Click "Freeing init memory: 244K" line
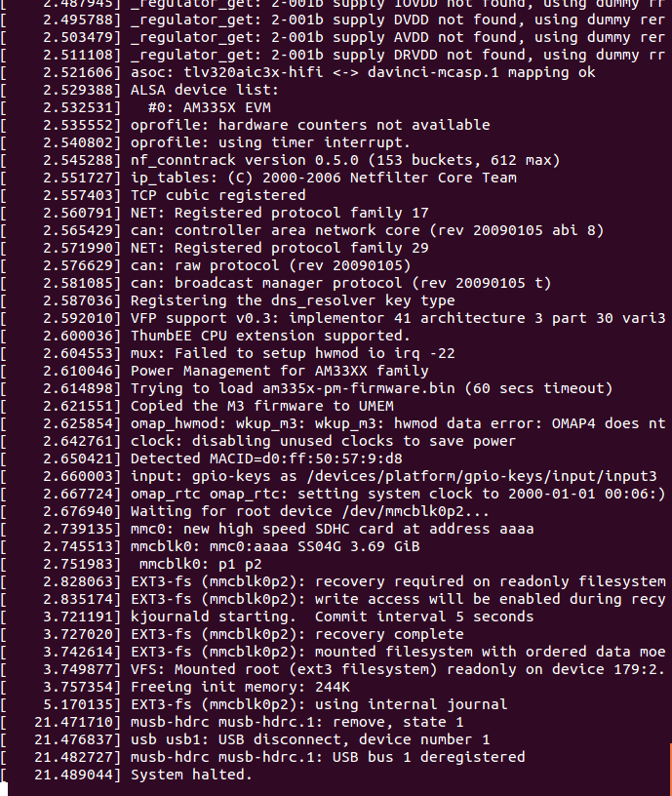672x796 pixels. pyautogui.click(x=239, y=687)
